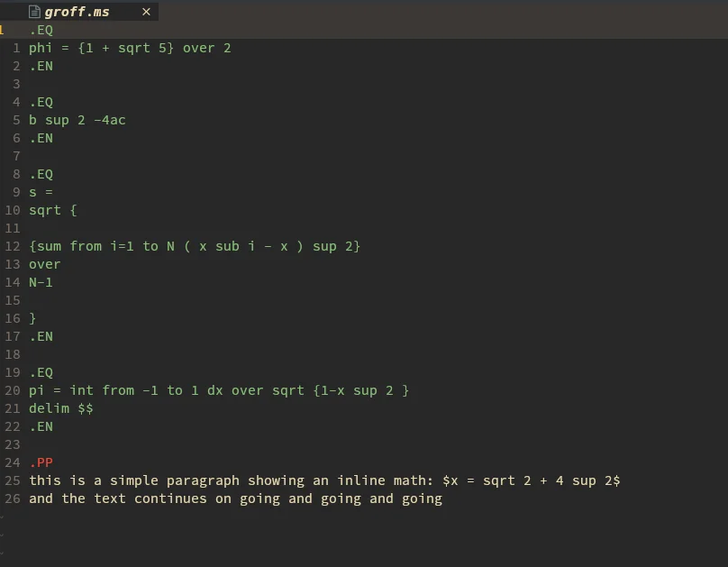Click the '.EN' text on line 6

click(x=41, y=139)
